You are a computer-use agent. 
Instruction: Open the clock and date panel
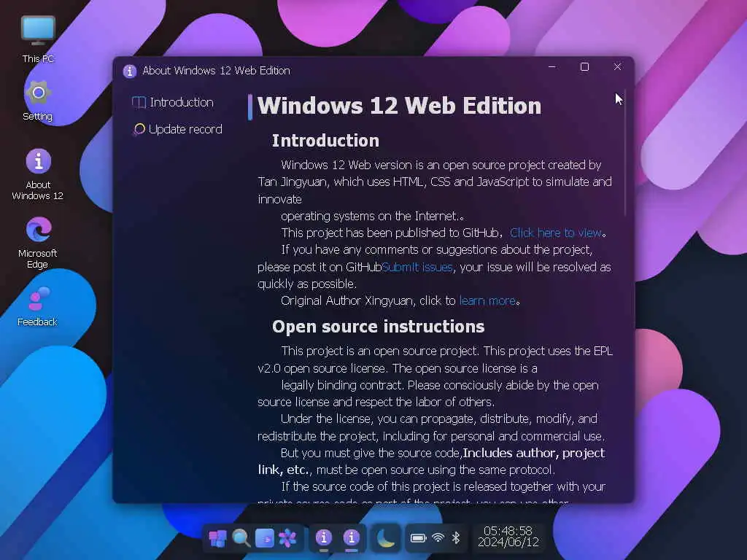508,537
